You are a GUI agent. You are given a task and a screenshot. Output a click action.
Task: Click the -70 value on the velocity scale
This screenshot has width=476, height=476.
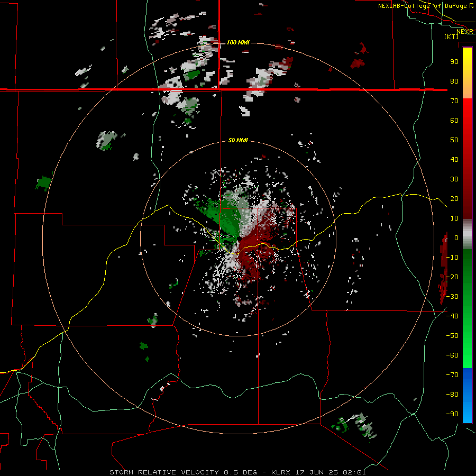point(453,375)
